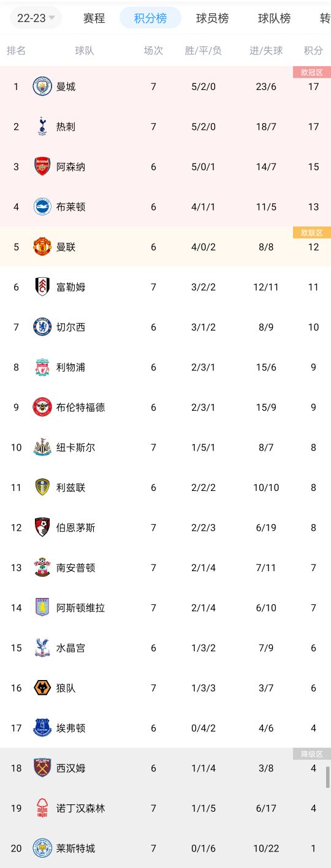
Task: Tap the Manchester City crest icon
Action: [x=42, y=86]
